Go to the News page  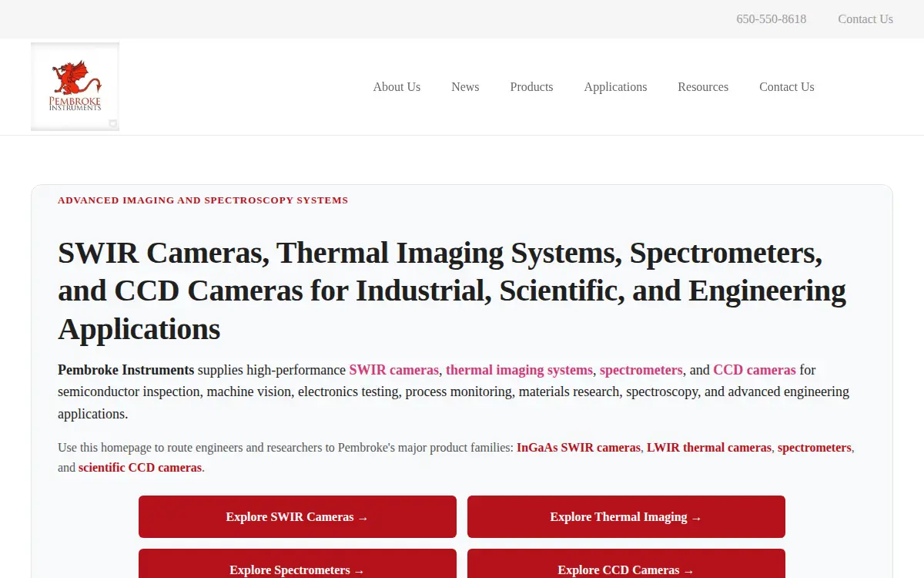[465, 87]
